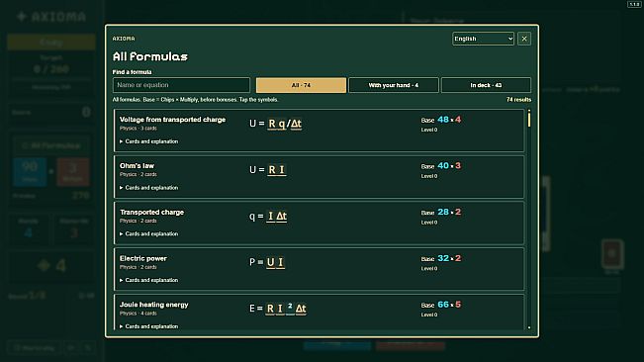Switch to With your hand - 4 tab

click(394, 85)
